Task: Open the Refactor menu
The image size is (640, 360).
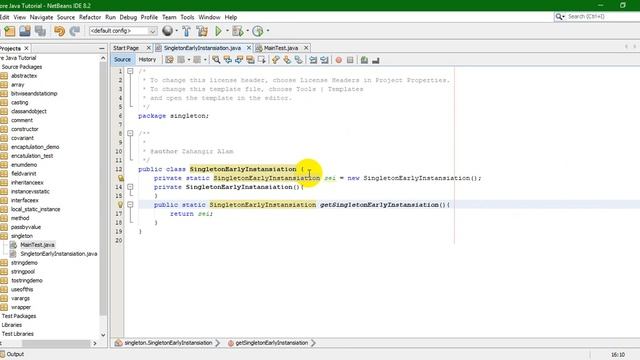Action: coord(90,17)
